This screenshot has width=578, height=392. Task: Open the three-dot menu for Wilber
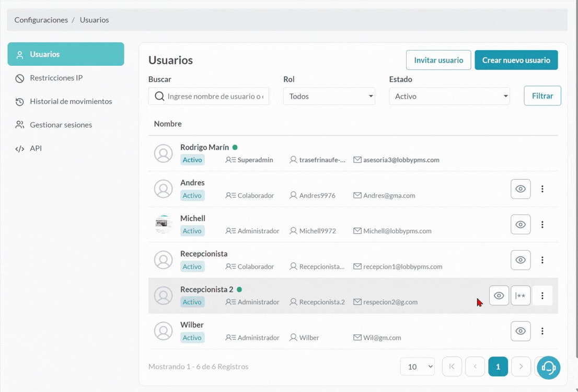tap(542, 331)
